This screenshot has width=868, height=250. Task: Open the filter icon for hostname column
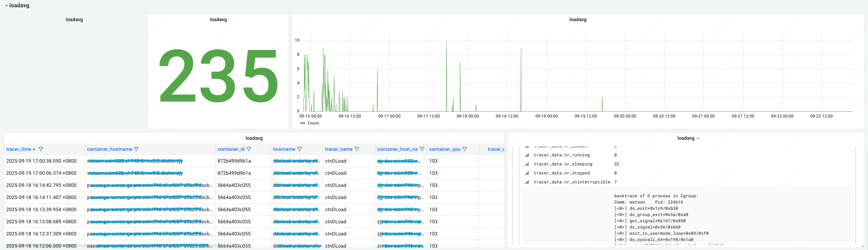[x=300, y=149]
